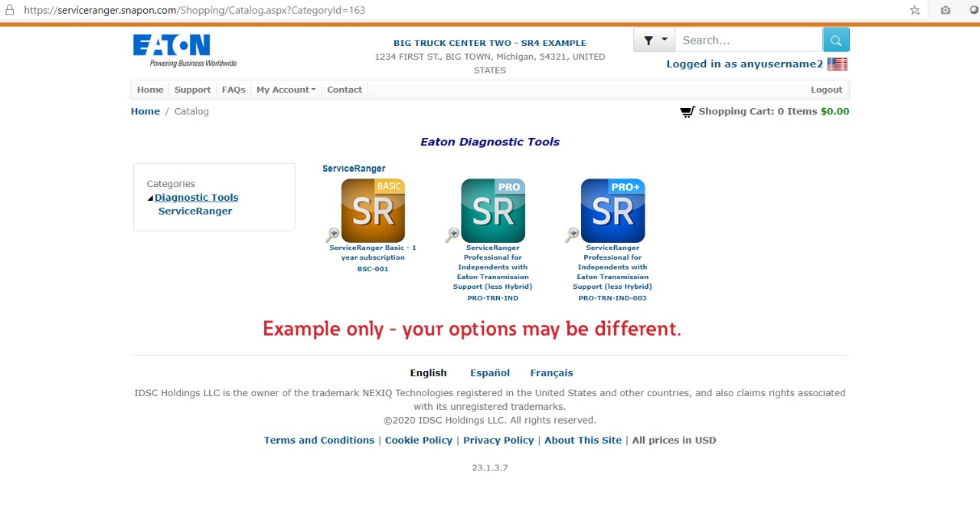Click into the Search input field
Viewport: 980px width, 505px height.
point(749,40)
